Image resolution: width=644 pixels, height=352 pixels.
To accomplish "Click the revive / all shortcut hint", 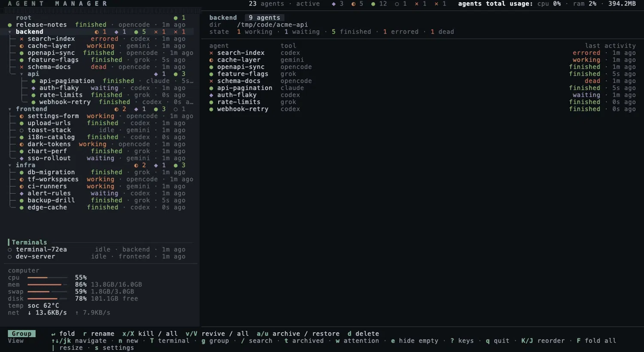I will 217,334.
